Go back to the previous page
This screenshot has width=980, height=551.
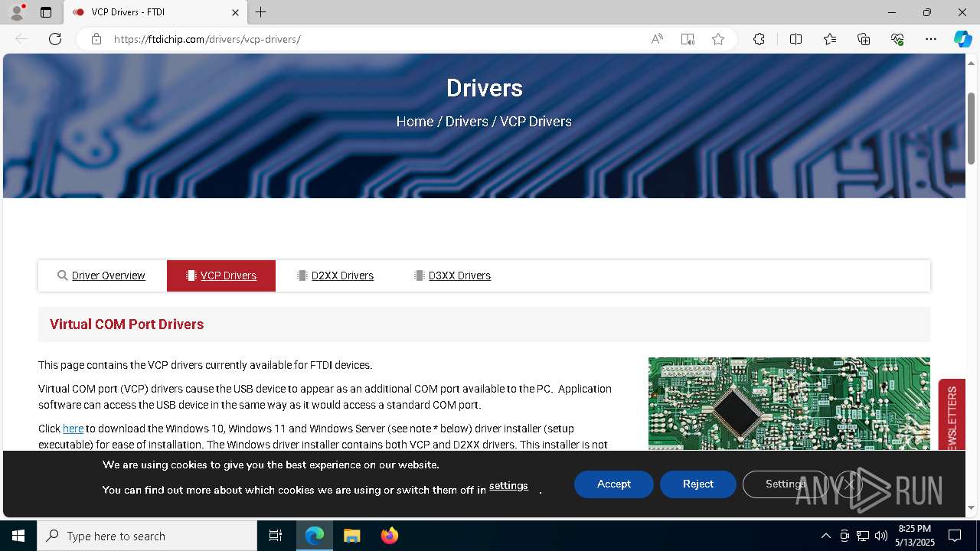(21, 39)
